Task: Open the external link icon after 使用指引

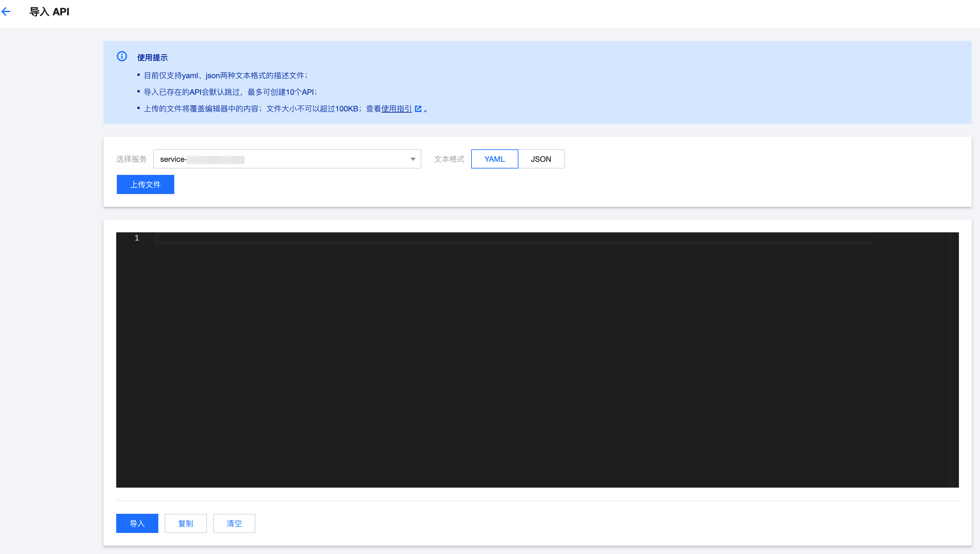Action: point(418,109)
